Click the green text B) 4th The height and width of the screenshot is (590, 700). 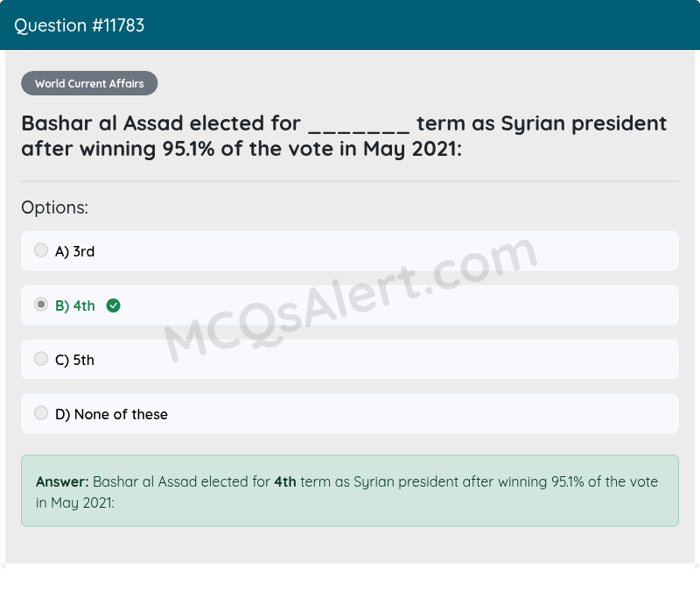pos(73,306)
